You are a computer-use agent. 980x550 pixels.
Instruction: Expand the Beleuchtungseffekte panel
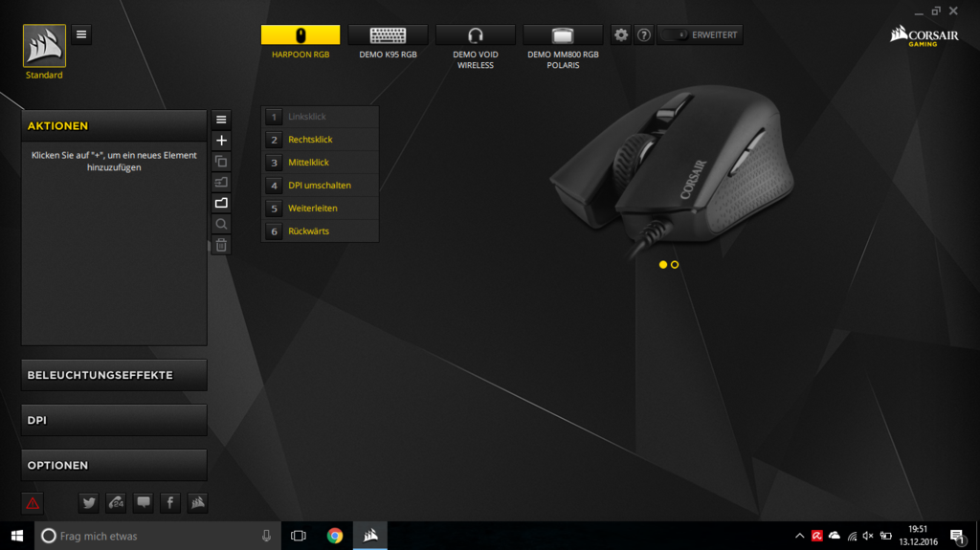114,375
